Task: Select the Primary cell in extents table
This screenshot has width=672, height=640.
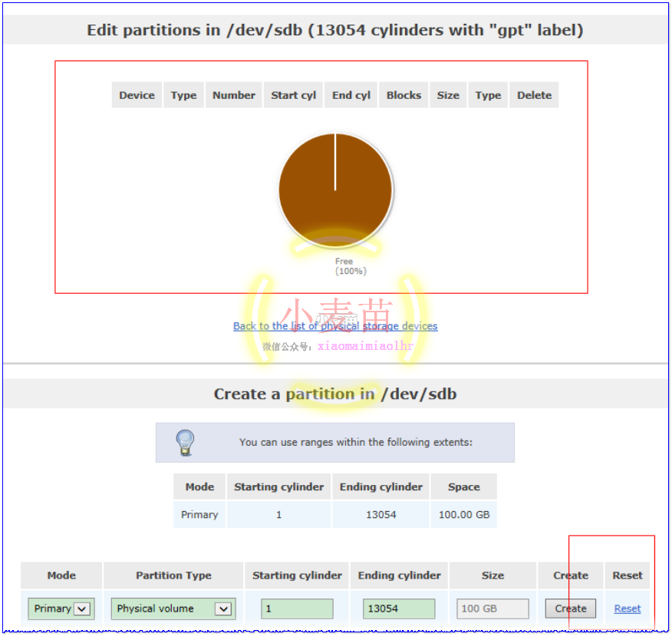Action: [x=199, y=514]
